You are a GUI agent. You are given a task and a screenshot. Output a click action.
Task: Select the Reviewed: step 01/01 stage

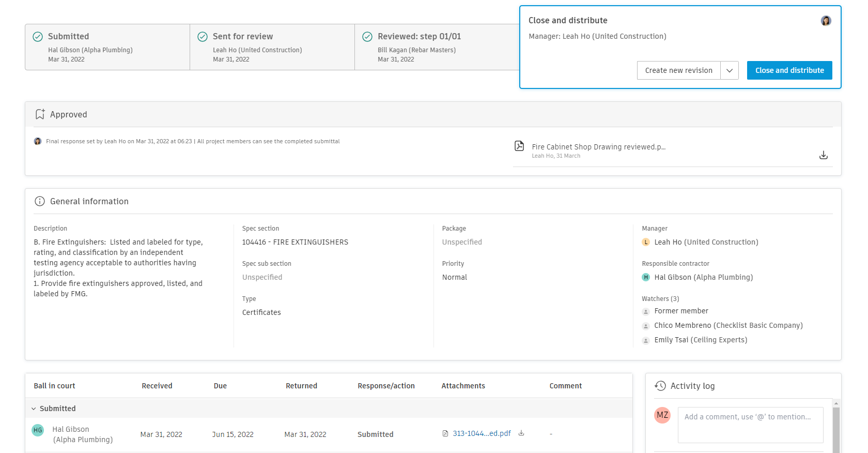tap(437, 47)
